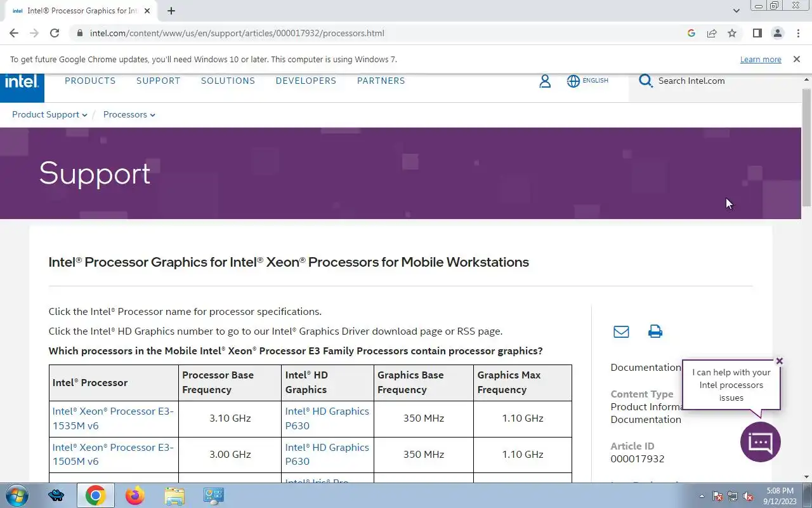Click the muted volume tray icon
This screenshot has height=508, width=812.
pyautogui.click(x=748, y=497)
